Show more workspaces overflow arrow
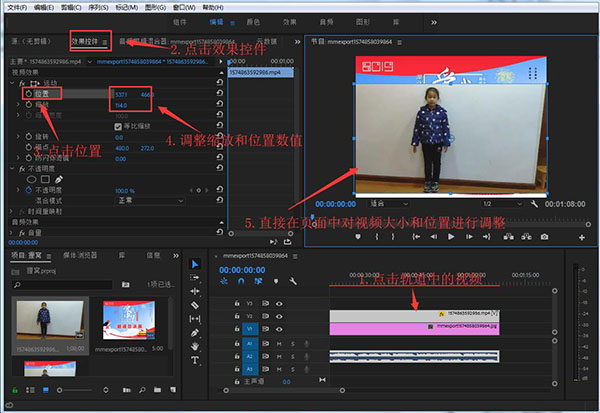This screenshot has height=413, width=600. click(434, 23)
